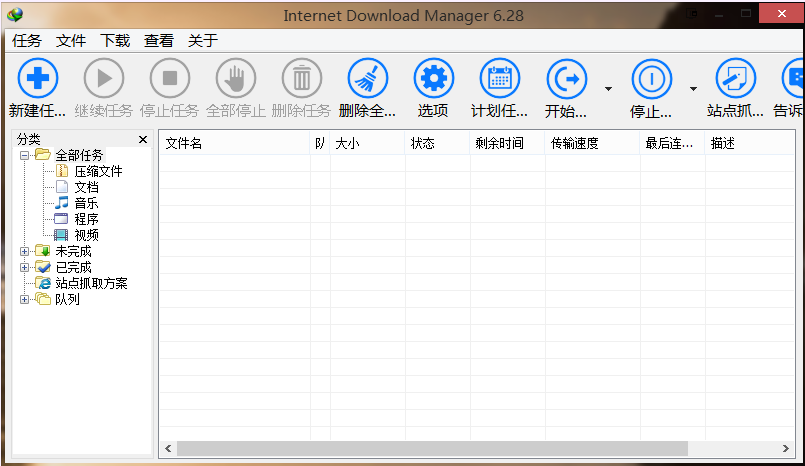Select 未完成 category
The height and width of the screenshot is (466, 805).
[x=73, y=251]
